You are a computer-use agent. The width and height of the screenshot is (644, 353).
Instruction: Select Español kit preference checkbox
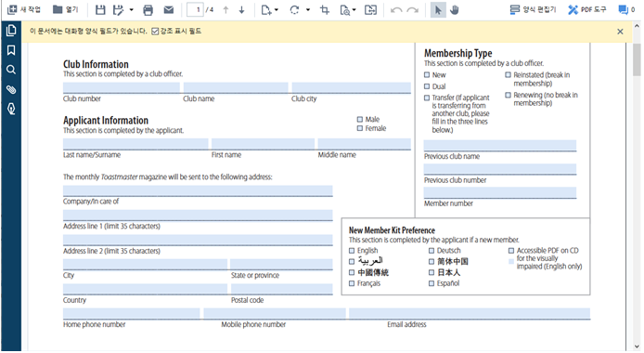click(x=431, y=283)
